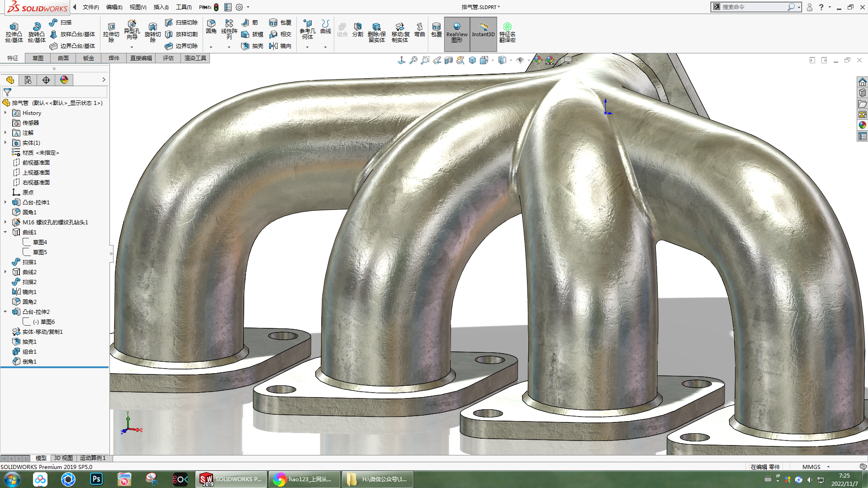Click the 放样凸台/基体 loft tool
Screen dimensions: 868x488
click(72, 34)
